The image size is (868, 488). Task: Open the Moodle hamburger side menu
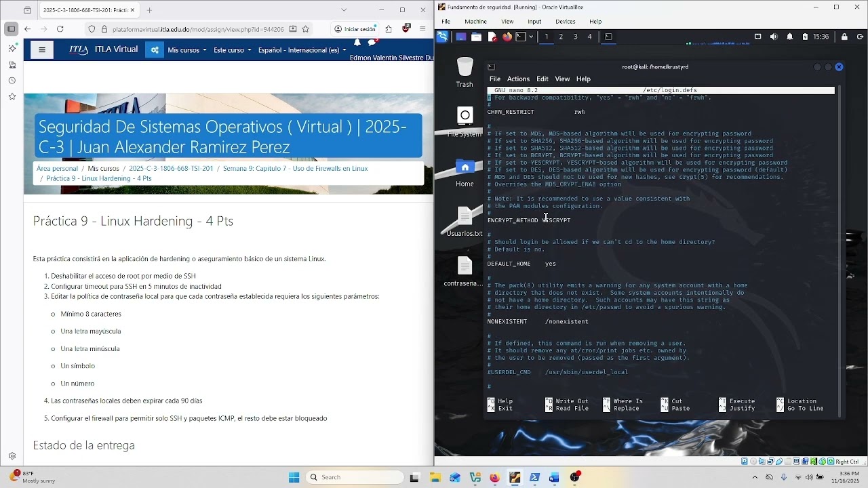tap(42, 49)
